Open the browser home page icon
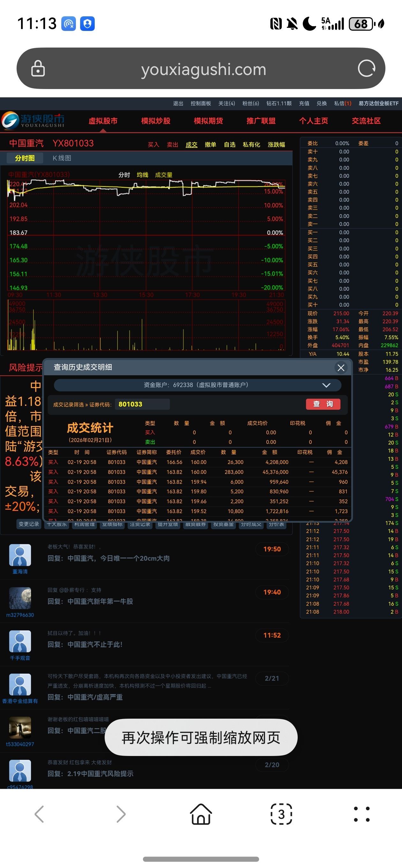This screenshot has height=868, width=402. [201, 814]
